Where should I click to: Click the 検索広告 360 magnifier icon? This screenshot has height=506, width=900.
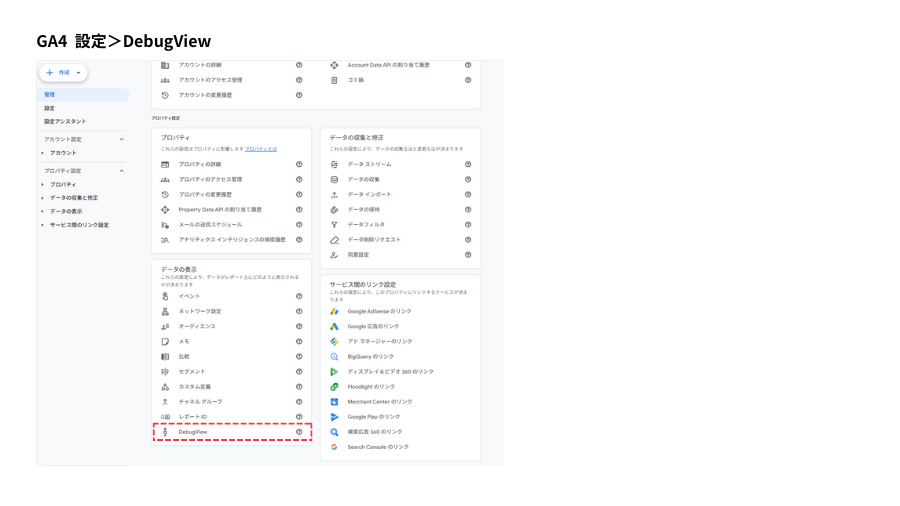(334, 432)
